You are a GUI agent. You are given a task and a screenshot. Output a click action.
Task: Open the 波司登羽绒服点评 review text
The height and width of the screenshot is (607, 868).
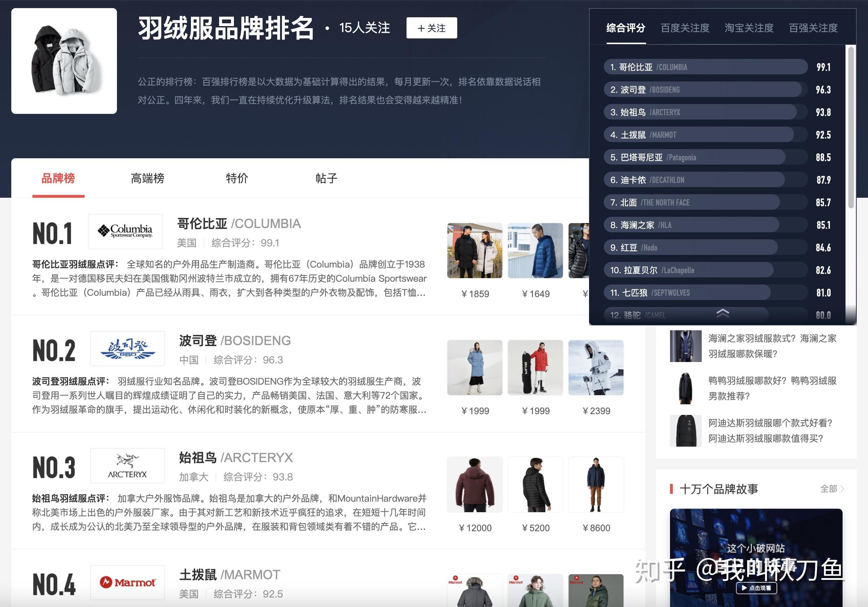click(x=229, y=396)
